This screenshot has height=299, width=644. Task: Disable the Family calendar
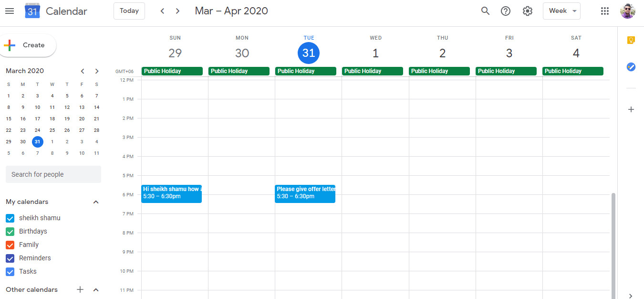click(x=10, y=245)
